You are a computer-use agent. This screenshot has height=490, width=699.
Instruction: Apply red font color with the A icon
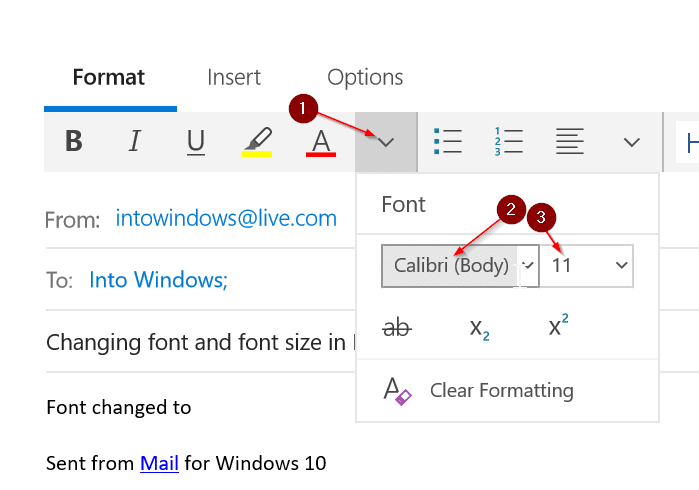pyautogui.click(x=321, y=141)
